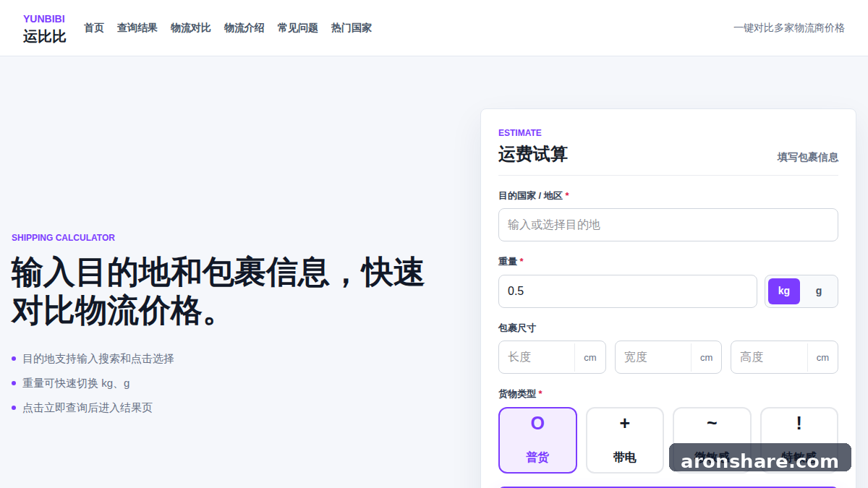The width and height of the screenshot is (868, 488).
Task: Click the weight input showing 0.5
Action: tap(628, 291)
